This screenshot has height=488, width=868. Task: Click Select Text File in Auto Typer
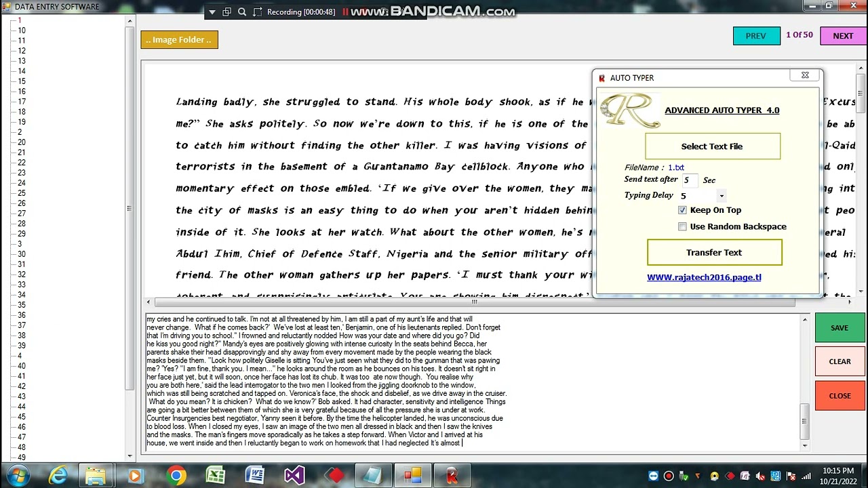[x=712, y=146]
